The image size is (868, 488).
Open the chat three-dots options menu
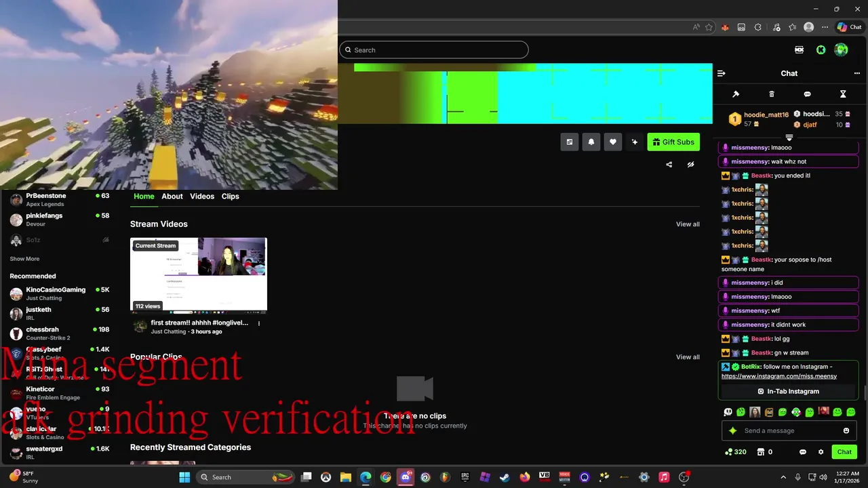click(x=856, y=73)
